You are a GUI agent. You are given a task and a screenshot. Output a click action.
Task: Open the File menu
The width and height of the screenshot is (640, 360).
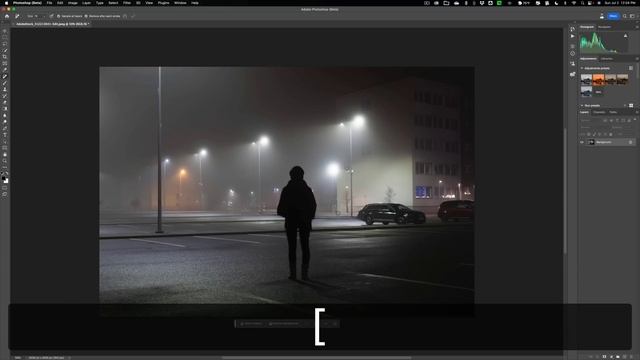(49, 3)
